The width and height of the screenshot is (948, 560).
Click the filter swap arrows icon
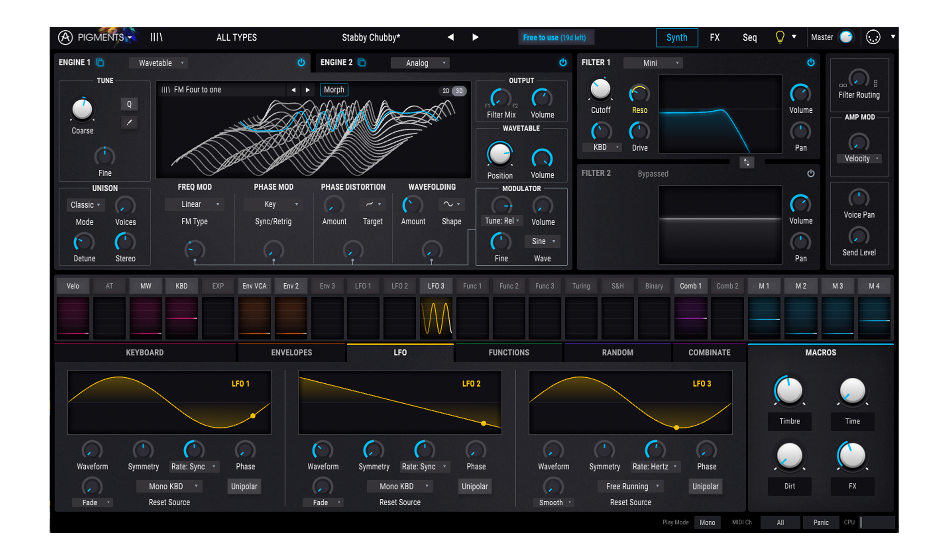[747, 162]
